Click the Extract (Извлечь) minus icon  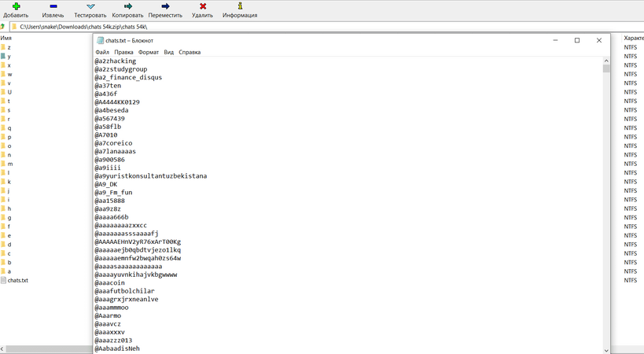click(53, 6)
